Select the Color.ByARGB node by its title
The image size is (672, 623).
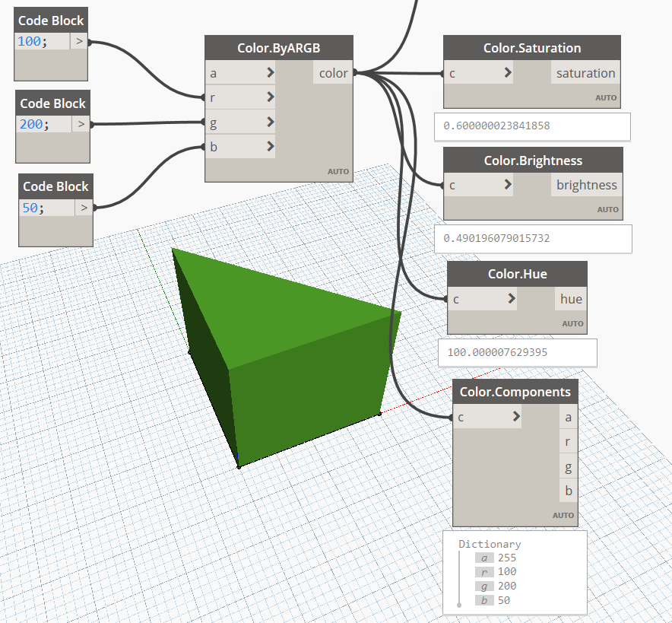(x=279, y=48)
